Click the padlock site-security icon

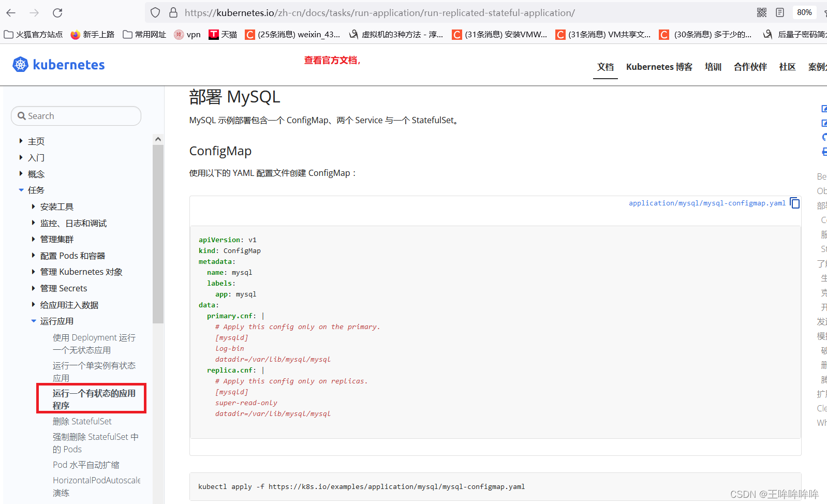(173, 12)
